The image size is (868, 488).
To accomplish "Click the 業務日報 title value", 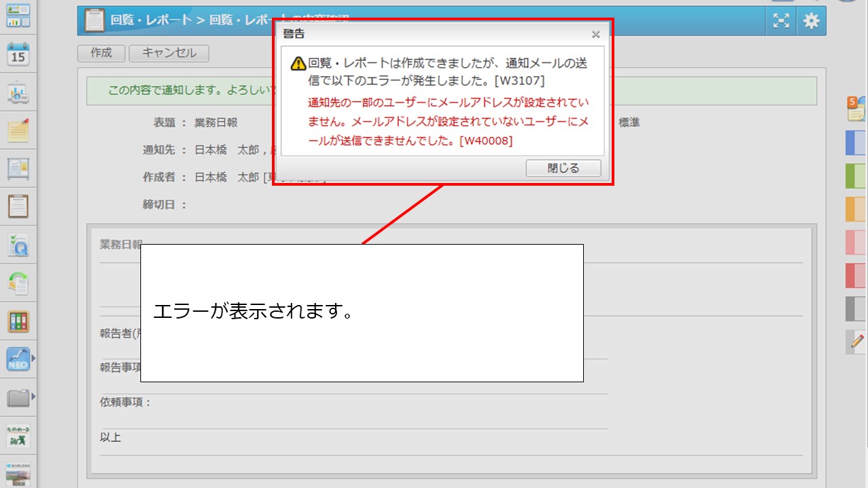I will [x=216, y=123].
